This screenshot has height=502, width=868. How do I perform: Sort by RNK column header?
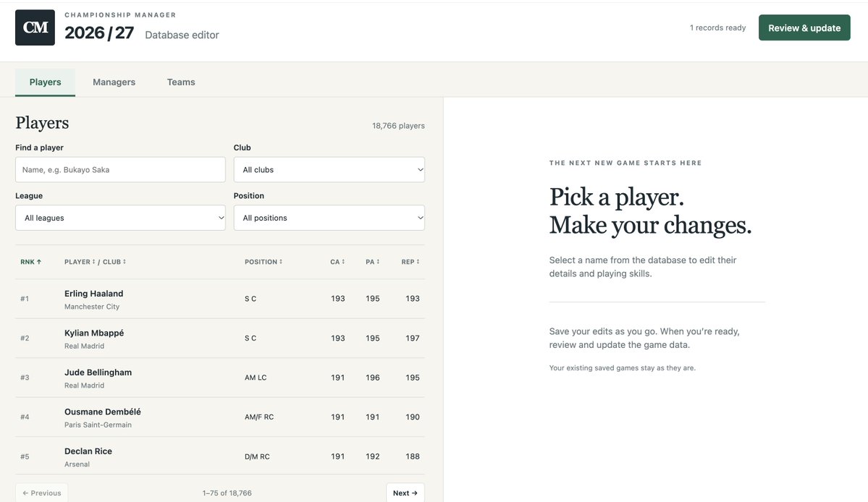31,262
